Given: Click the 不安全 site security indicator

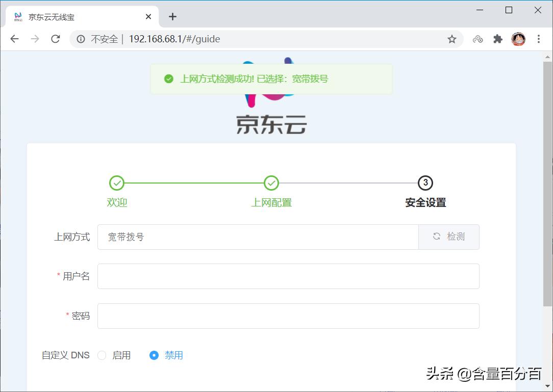Looking at the screenshot, I should 101,38.
